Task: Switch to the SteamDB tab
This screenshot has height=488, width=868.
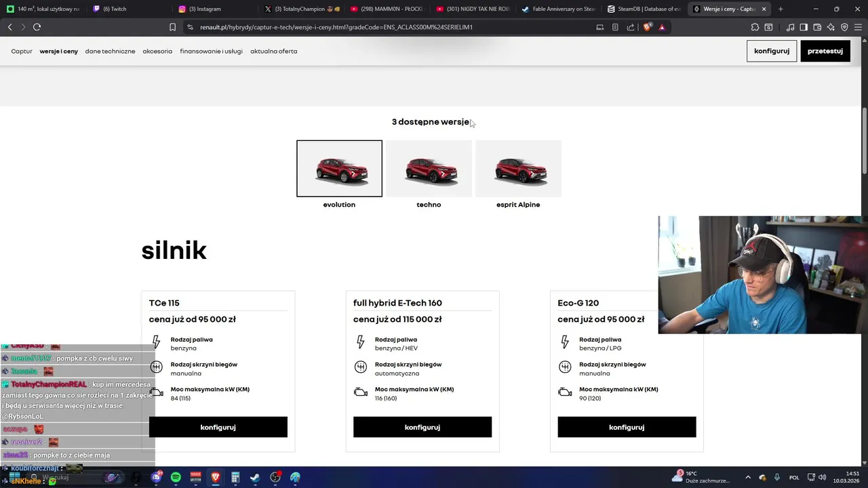Action: [x=644, y=9]
